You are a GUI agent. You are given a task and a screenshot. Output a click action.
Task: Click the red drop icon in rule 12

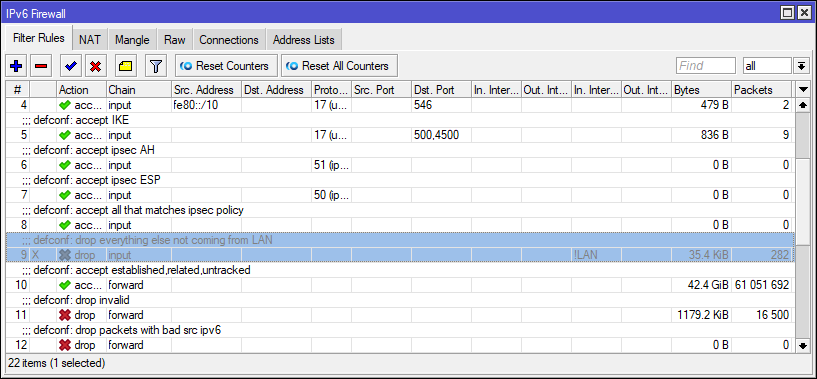pyautogui.click(x=65, y=345)
